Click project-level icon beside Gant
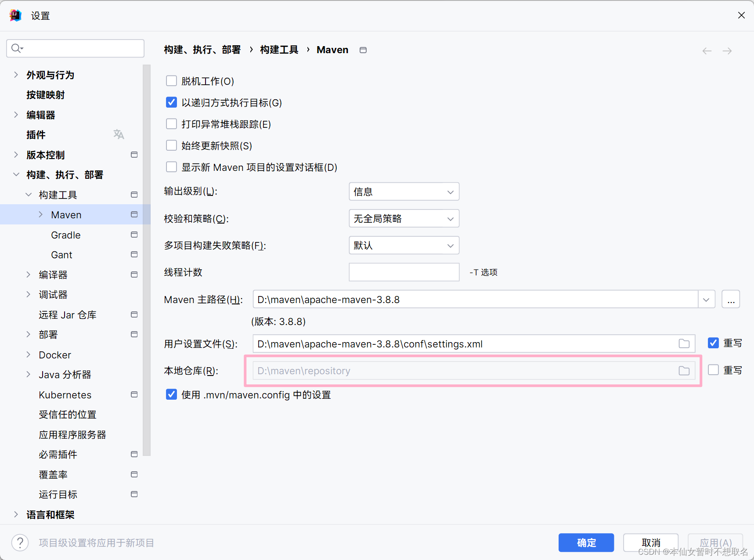Image resolution: width=754 pixels, height=560 pixels. click(134, 254)
